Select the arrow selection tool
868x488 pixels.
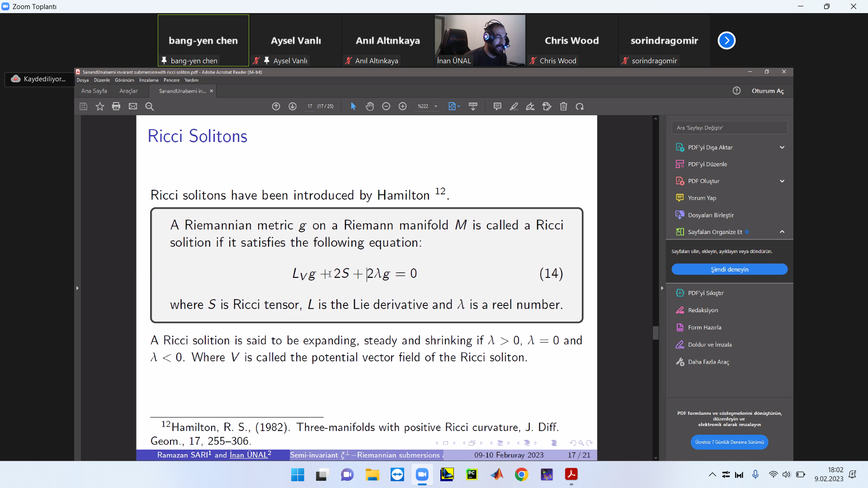(x=353, y=107)
